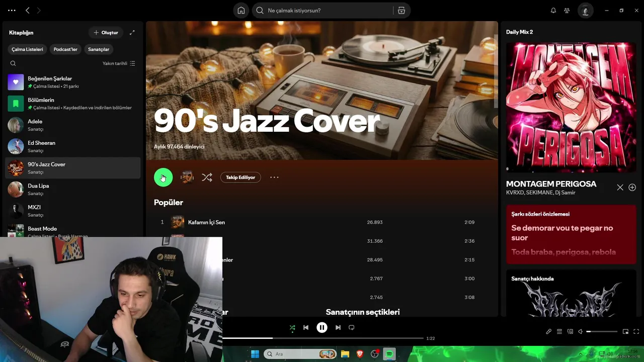Search within the library magnifier icon
644x362 pixels.
pyautogui.click(x=13, y=63)
